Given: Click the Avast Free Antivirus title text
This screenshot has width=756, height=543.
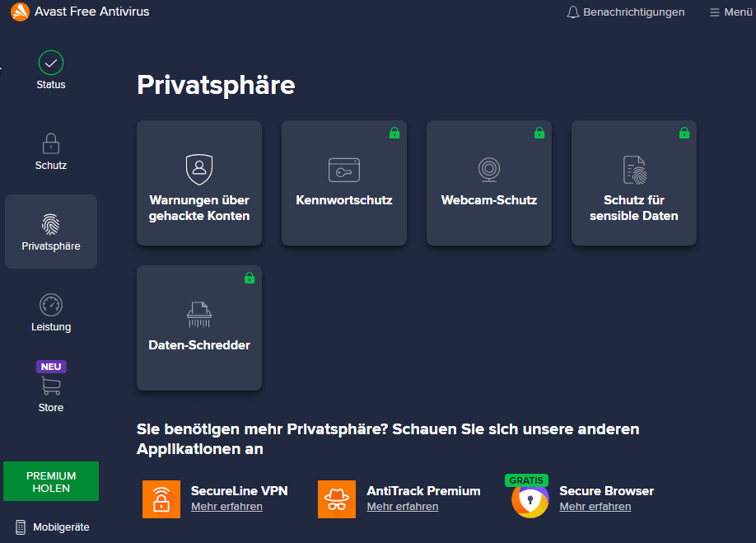Looking at the screenshot, I should pyautogui.click(x=92, y=12).
